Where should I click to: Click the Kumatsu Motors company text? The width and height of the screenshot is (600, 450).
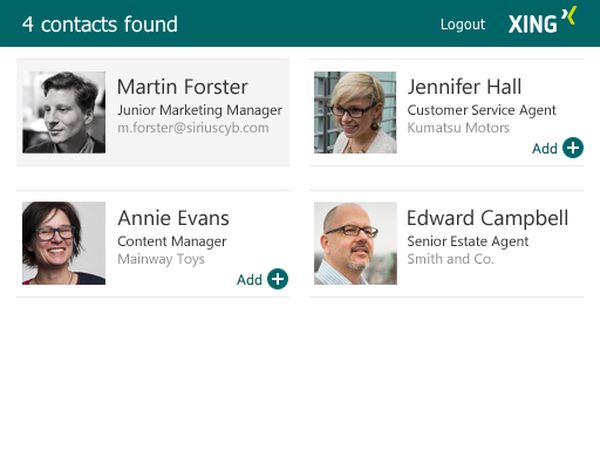point(458,128)
